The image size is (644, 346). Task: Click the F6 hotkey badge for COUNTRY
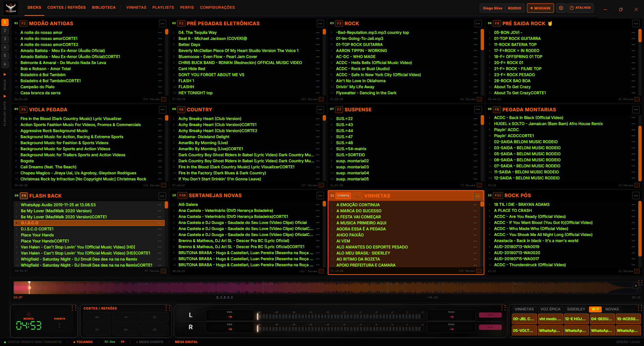coord(181,110)
